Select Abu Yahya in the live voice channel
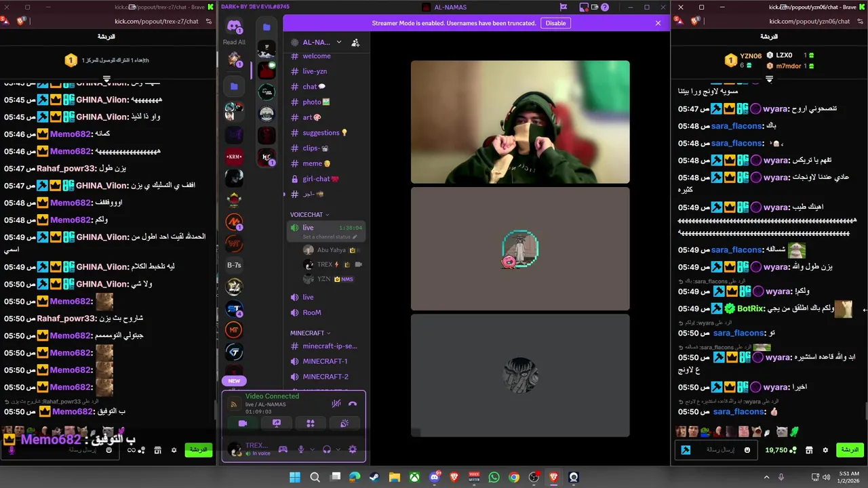Image resolution: width=868 pixels, height=488 pixels. click(332, 250)
